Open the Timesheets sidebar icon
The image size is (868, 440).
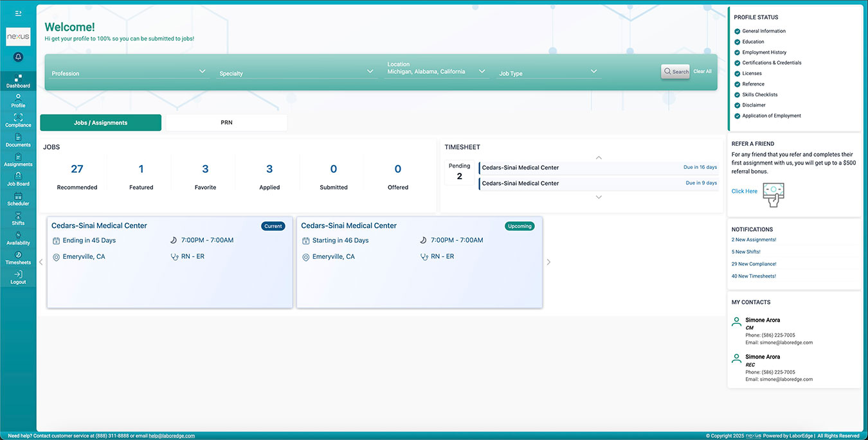click(17, 257)
